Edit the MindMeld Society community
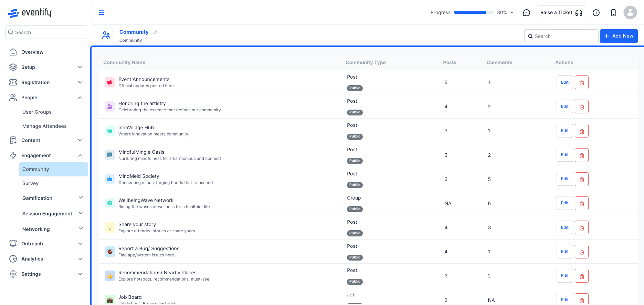This screenshot has width=644, height=305. (564, 179)
